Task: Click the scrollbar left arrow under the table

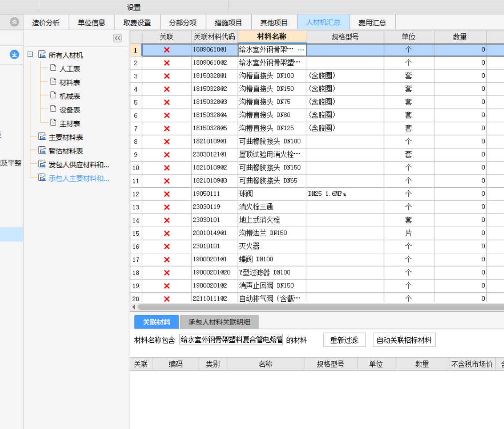Action: pyautogui.click(x=134, y=307)
